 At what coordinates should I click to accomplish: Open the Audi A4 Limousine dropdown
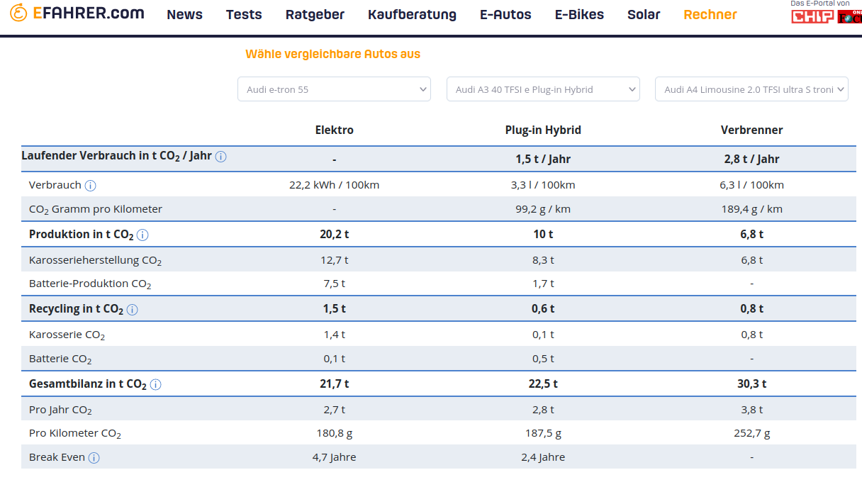[x=751, y=89]
